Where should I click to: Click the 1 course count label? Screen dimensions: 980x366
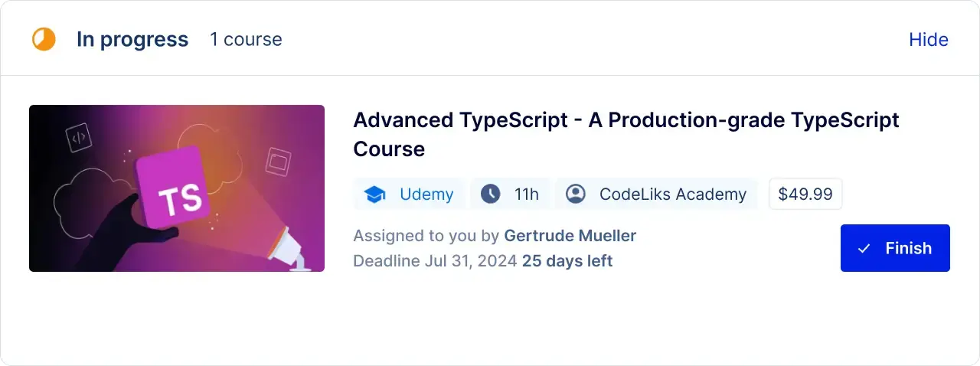pos(246,40)
